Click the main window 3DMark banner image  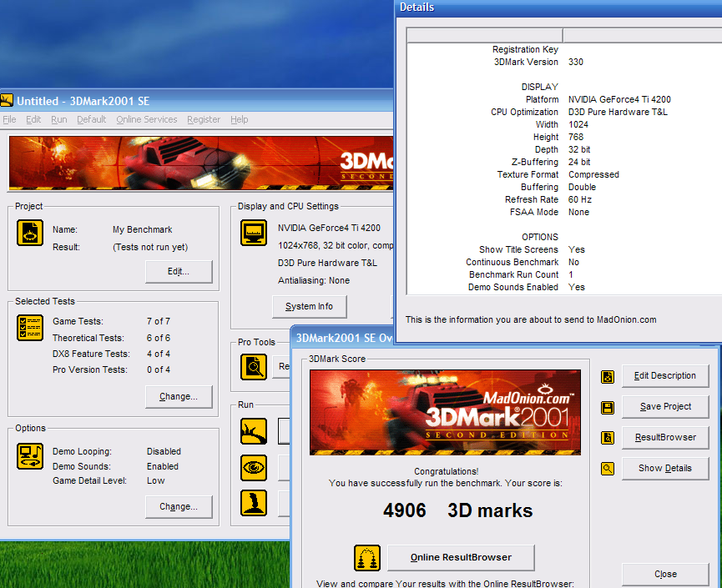coord(201,163)
